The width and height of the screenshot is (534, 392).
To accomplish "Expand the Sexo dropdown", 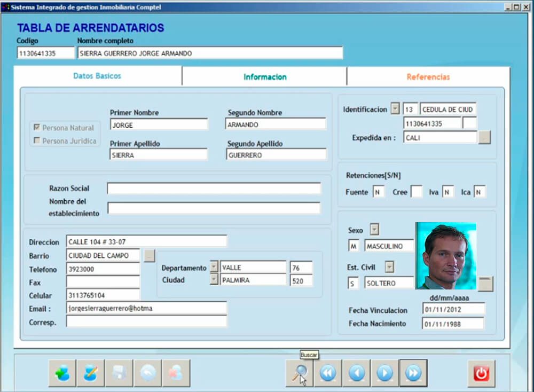I will click(x=374, y=230).
